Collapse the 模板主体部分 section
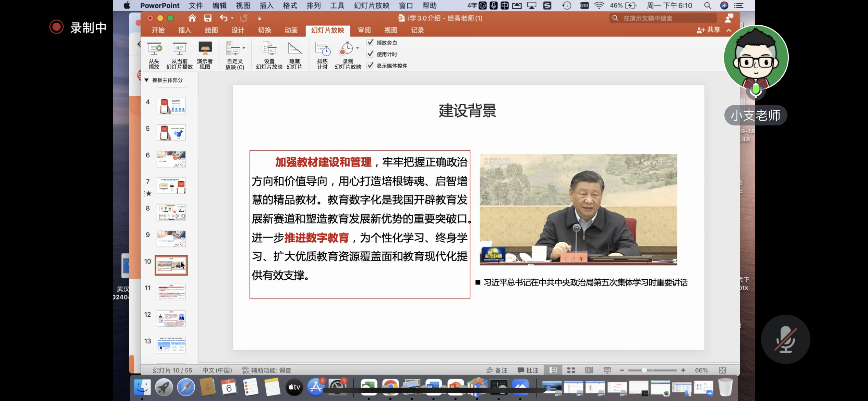Screen dimensions: 868x401 pos(147,80)
